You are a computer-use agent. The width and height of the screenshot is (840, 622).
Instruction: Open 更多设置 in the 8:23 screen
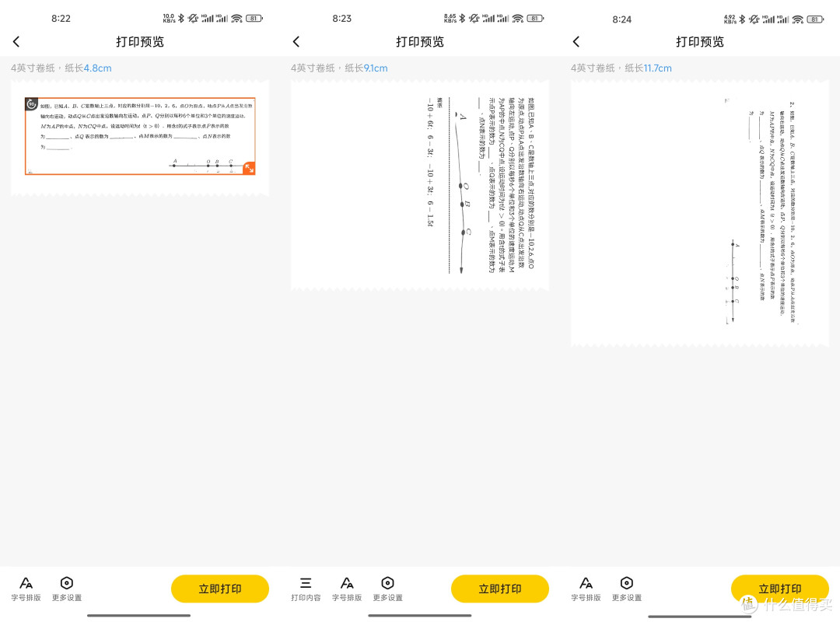point(387,589)
